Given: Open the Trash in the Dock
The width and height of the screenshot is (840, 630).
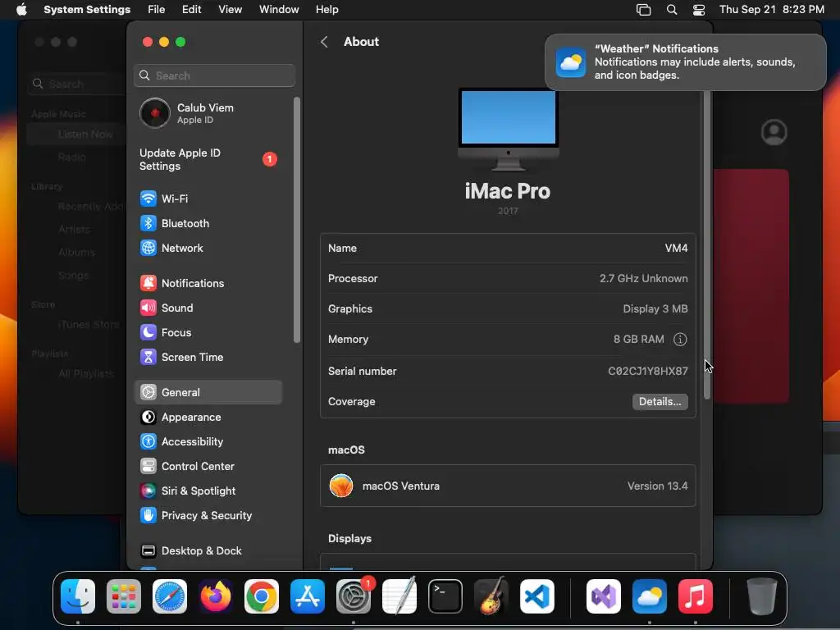Looking at the screenshot, I should coord(761,596).
